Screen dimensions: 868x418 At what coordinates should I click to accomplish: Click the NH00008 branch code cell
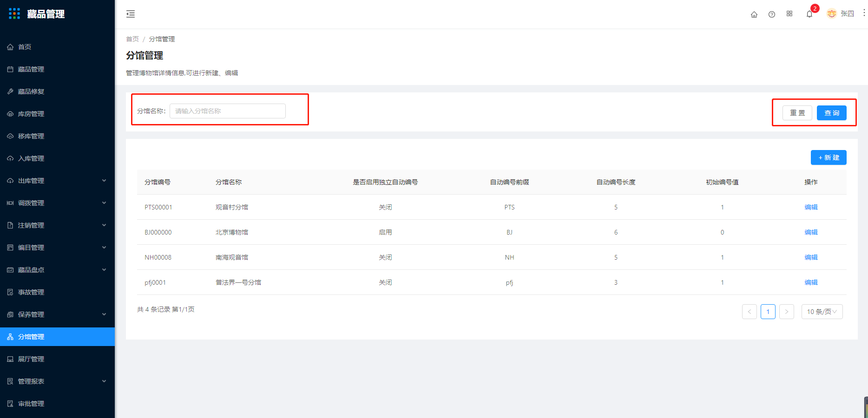click(158, 257)
